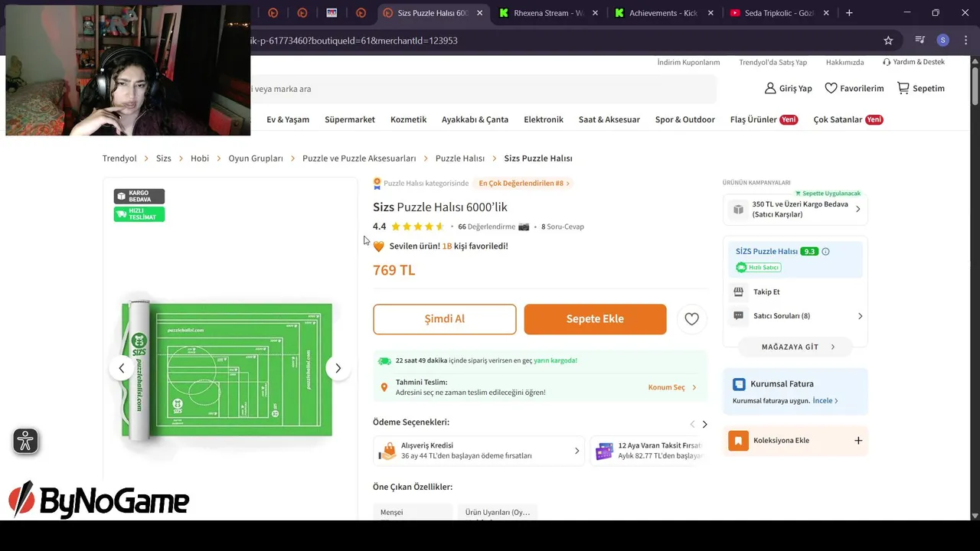Open Elektronik category menu
980x551 pixels.
(544, 119)
